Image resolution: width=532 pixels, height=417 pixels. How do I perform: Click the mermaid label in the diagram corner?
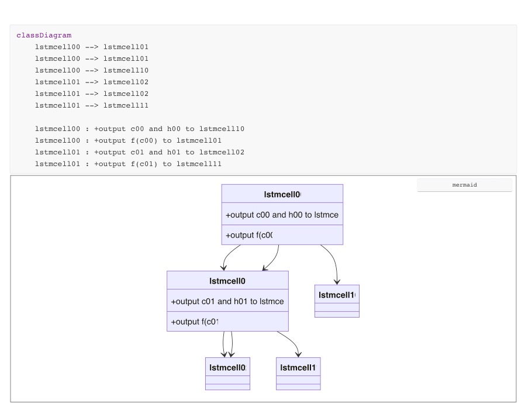464,185
